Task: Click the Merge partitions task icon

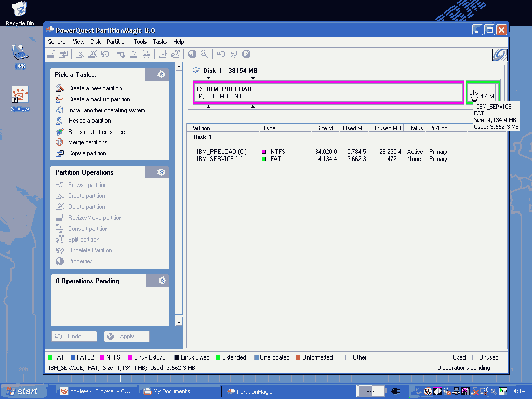Action: tap(60, 142)
